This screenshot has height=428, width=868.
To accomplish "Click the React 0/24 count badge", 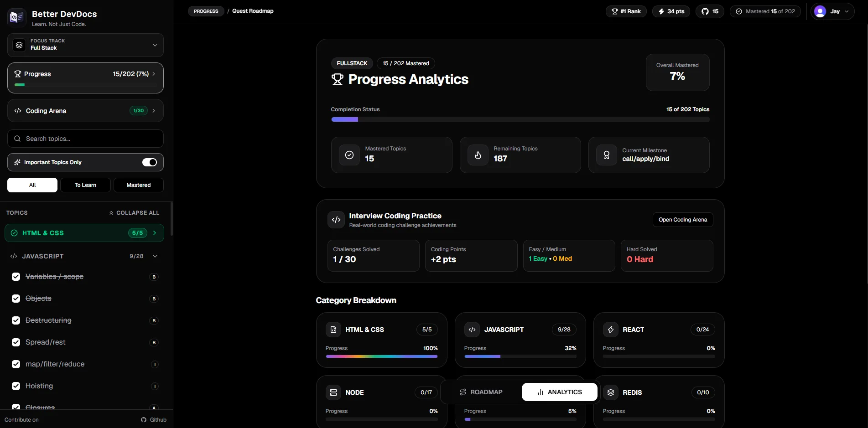I will pos(702,330).
